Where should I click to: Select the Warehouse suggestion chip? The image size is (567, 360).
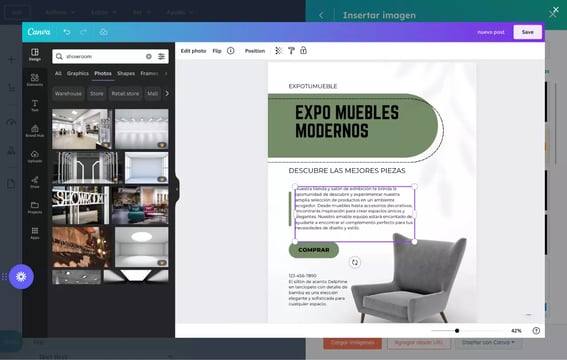[x=68, y=94]
